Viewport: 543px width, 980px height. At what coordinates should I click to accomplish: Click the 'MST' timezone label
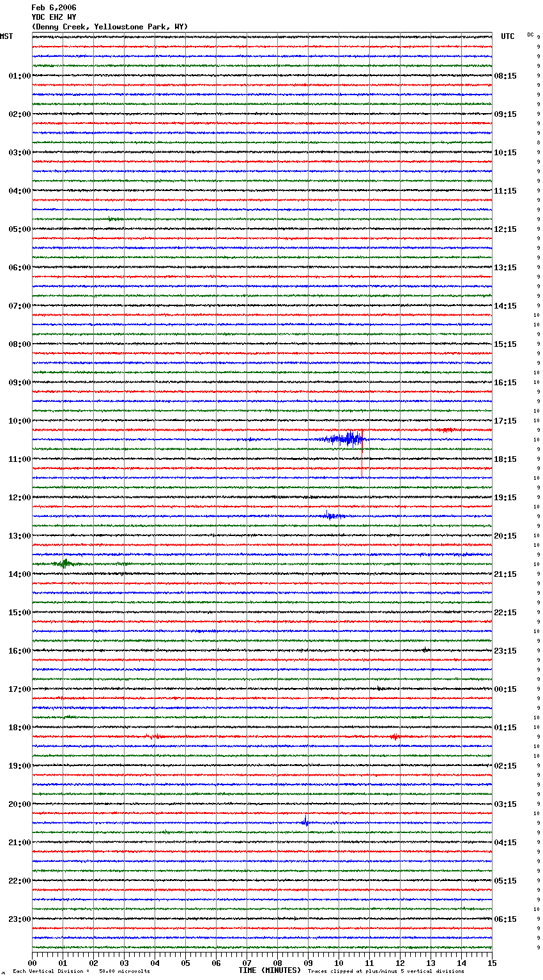click(6, 36)
